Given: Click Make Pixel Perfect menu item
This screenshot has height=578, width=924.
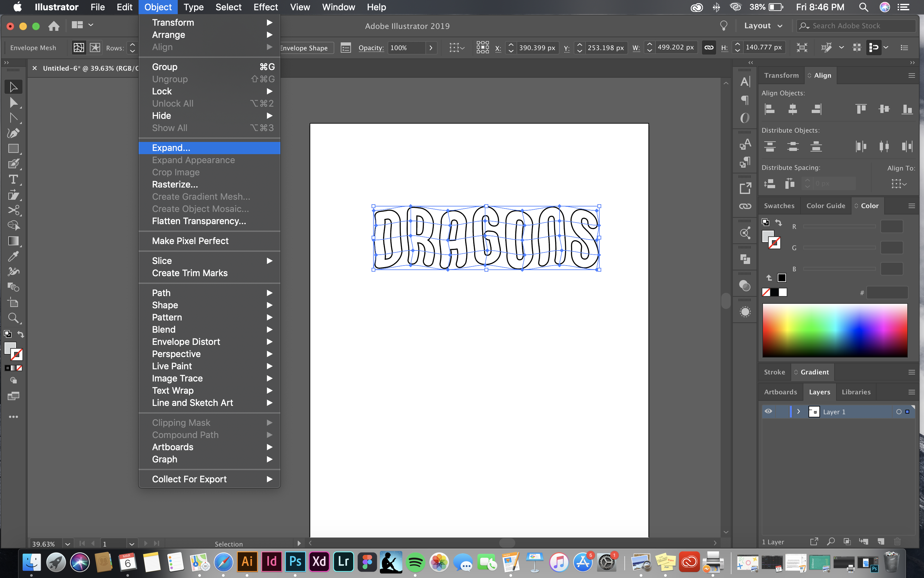Looking at the screenshot, I should pyautogui.click(x=209, y=241).
